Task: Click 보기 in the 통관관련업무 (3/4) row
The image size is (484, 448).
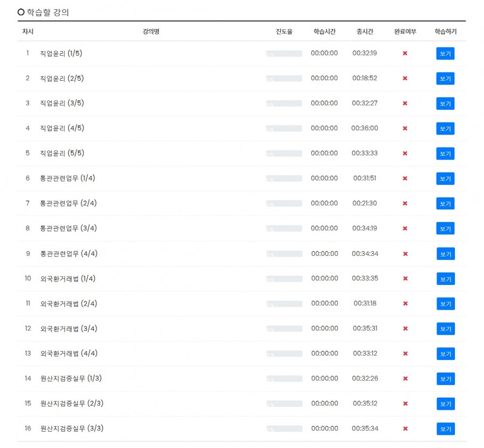Action: 445,228
